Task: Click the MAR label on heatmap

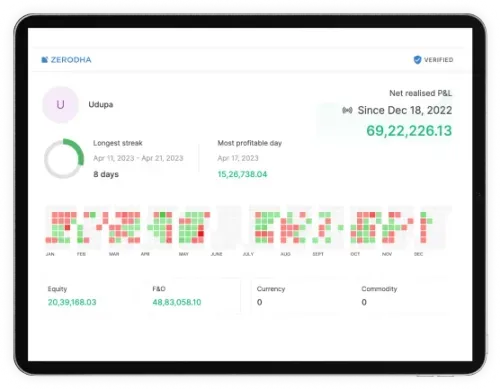Action: 114,254
